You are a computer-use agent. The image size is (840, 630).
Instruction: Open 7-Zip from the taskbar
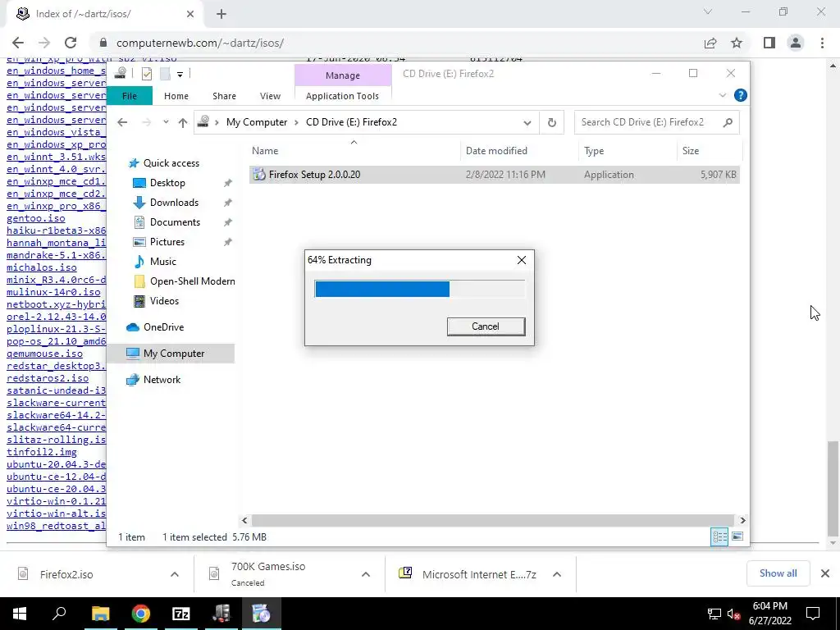tap(180, 614)
